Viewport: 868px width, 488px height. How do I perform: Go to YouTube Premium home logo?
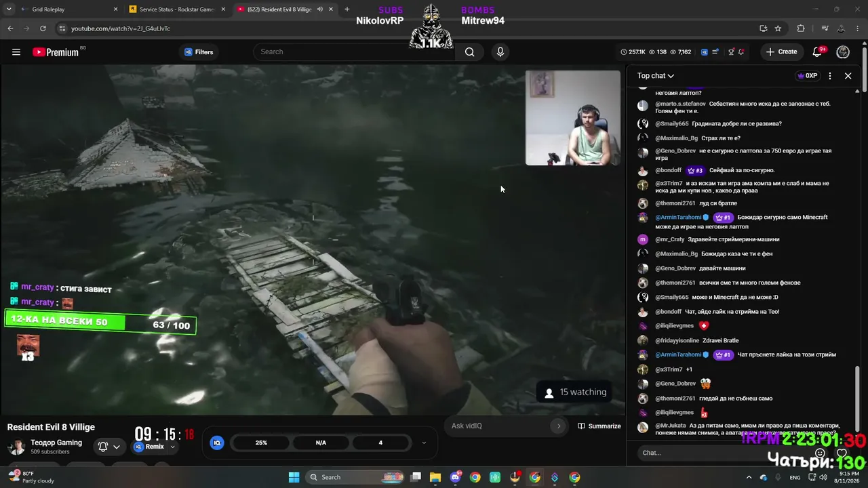coord(56,52)
